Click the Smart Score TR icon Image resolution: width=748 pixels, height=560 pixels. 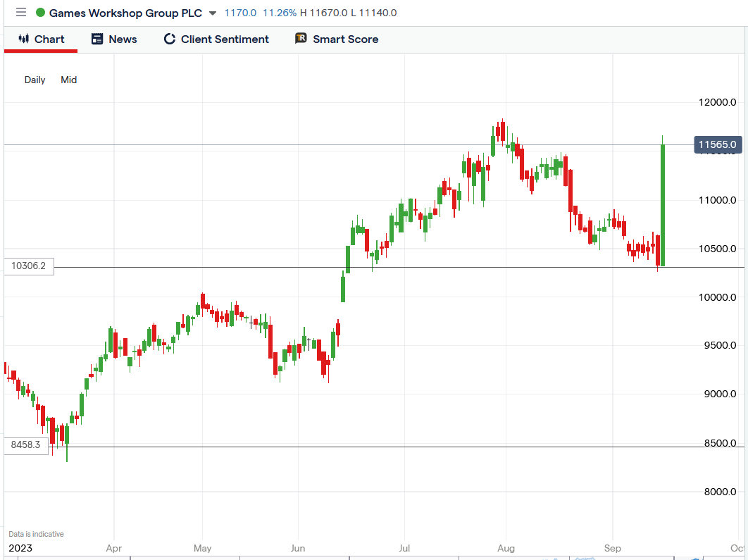click(301, 39)
